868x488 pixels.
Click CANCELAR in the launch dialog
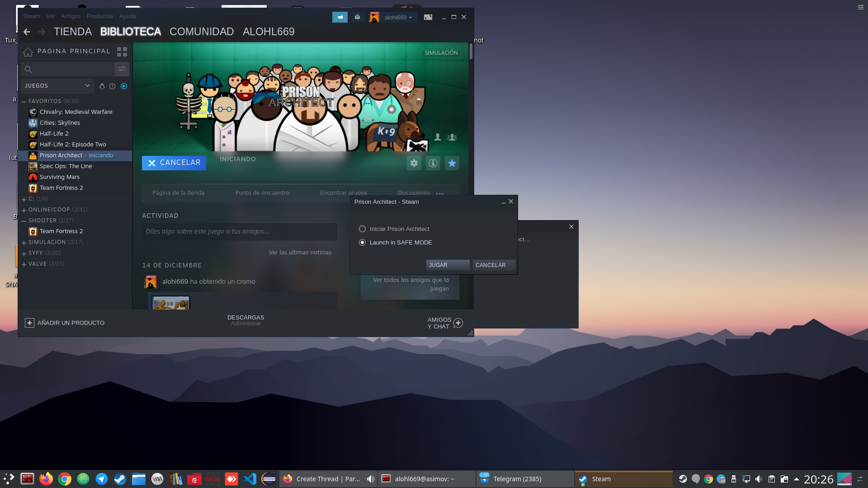(x=494, y=265)
